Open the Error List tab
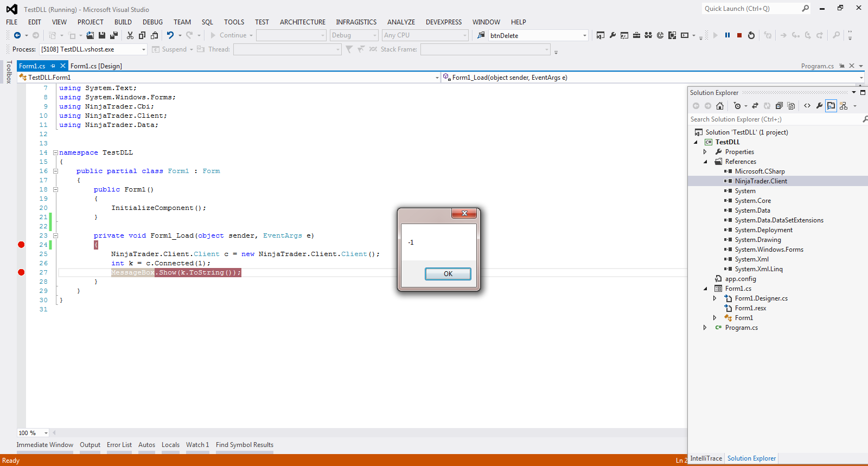This screenshot has width=868, height=466. tap(119, 445)
